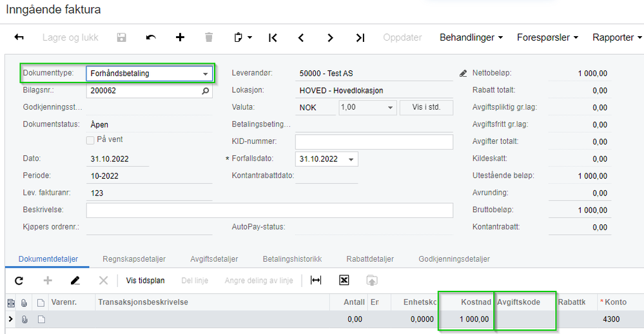Open the Dokumenttype dropdown
Image resolution: width=644 pixels, height=334 pixels.
click(205, 74)
